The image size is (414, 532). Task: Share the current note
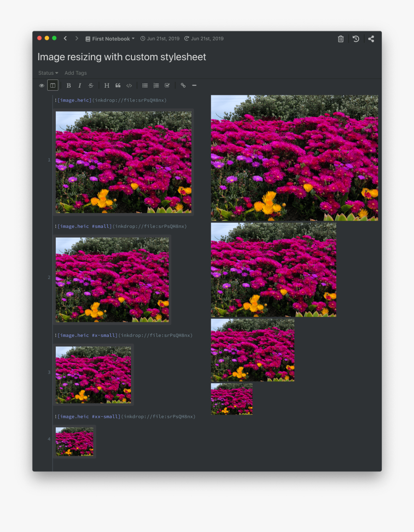coord(371,39)
